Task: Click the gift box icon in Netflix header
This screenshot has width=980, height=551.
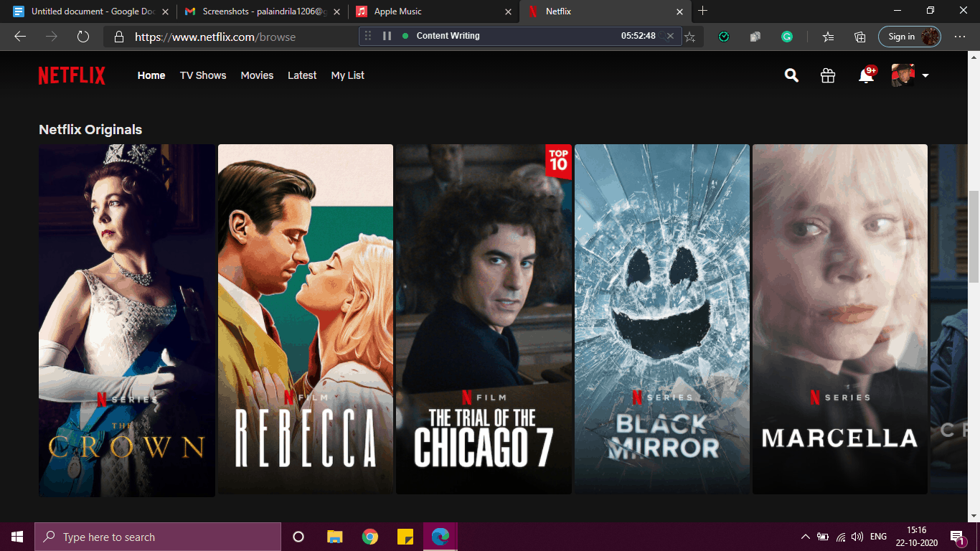Action: point(828,75)
